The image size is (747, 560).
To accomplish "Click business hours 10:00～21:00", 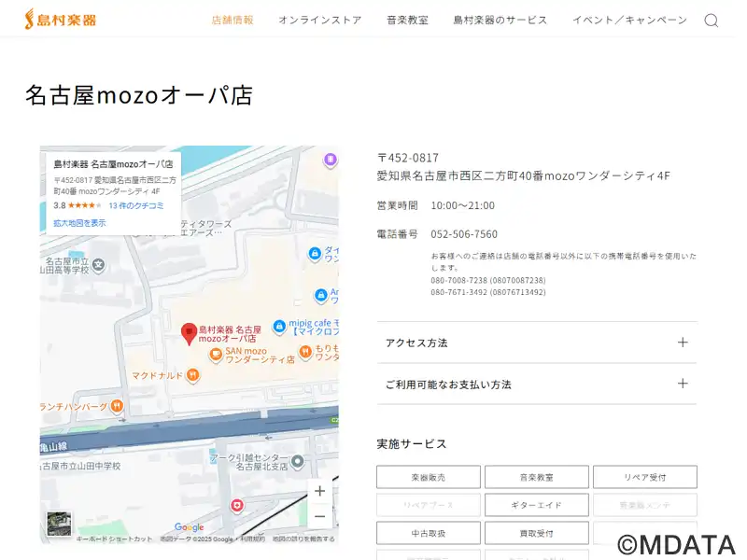I will coord(462,205).
